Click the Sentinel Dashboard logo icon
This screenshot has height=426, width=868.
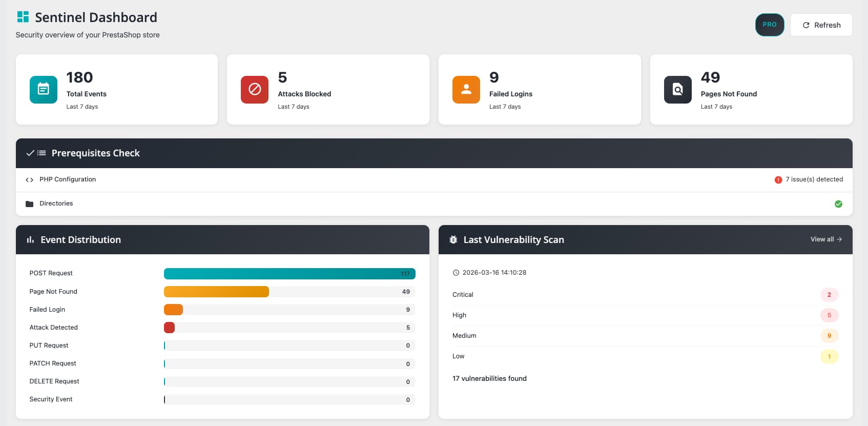(23, 17)
